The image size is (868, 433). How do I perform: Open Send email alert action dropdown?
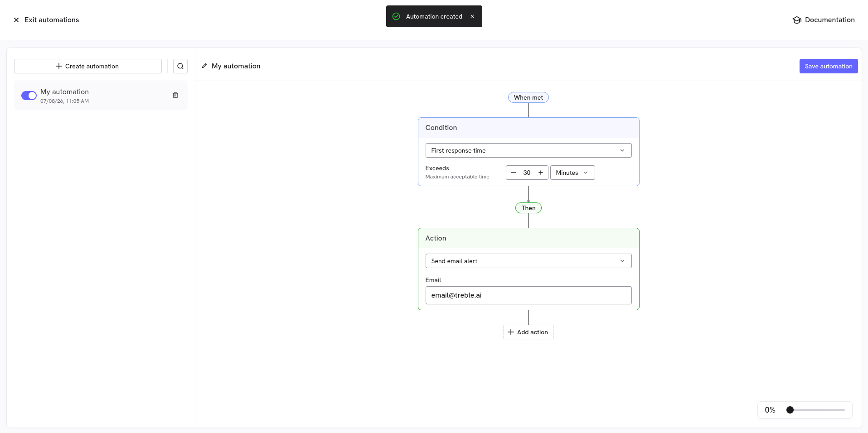(529, 261)
